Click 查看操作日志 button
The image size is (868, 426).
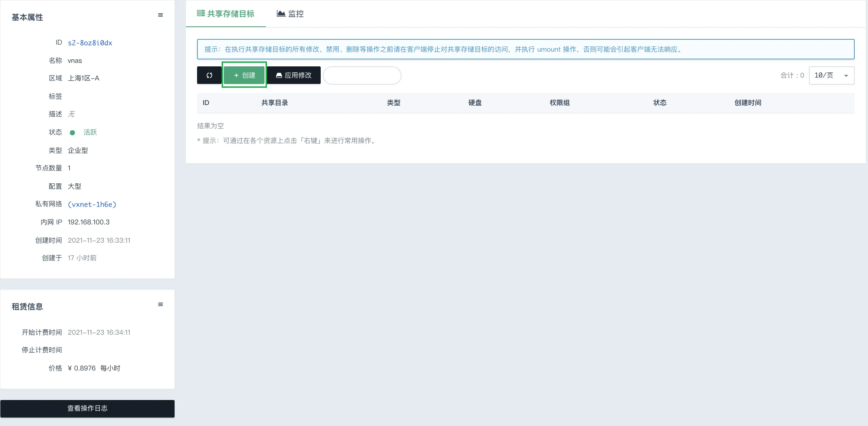(x=87, y=408)
